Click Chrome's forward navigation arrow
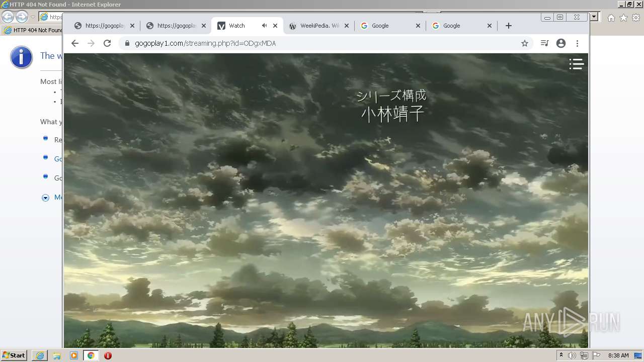The width and height of the screenshot is (644, 362). click(x=91, y=43)
